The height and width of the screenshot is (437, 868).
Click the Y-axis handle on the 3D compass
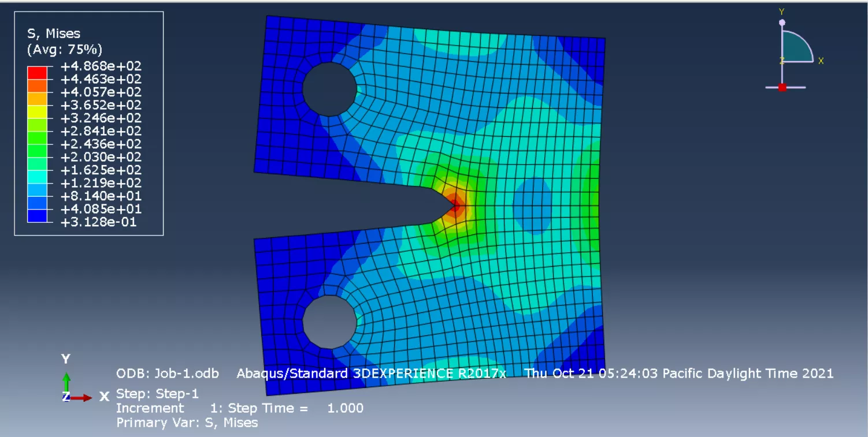[x=782, y=23]
